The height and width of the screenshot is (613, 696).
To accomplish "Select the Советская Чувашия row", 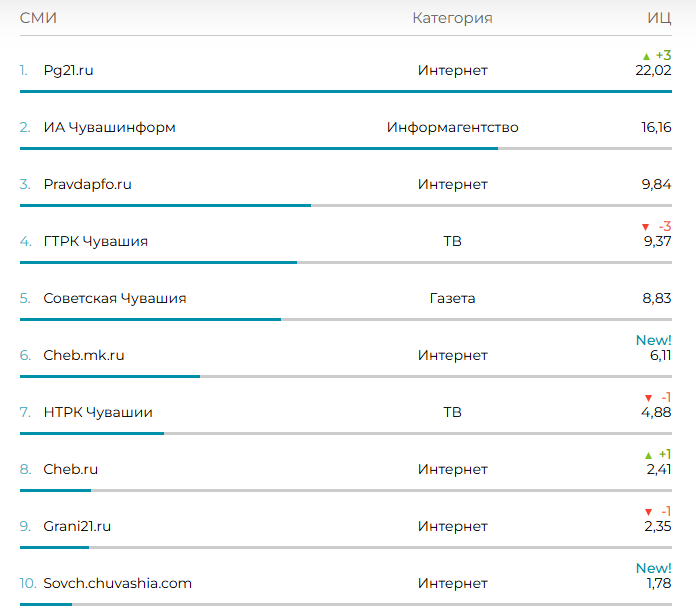I will tap(114, 298).
